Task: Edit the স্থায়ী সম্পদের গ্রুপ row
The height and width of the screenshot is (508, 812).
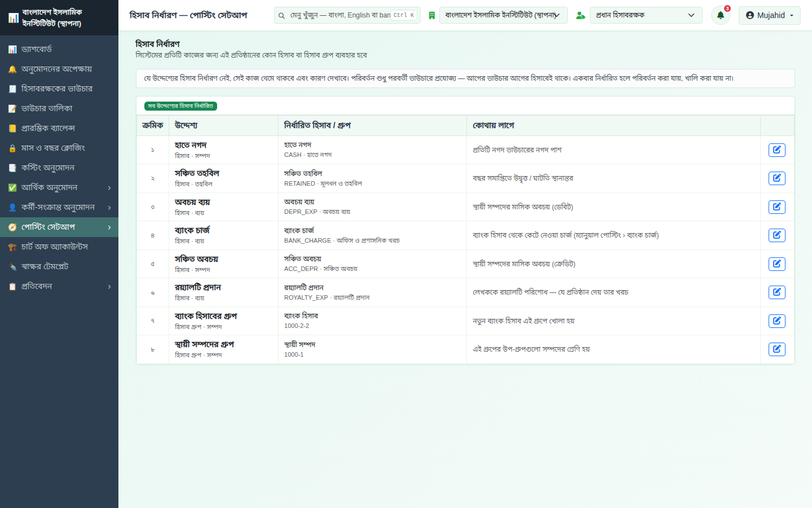Action: pos(776,349)
